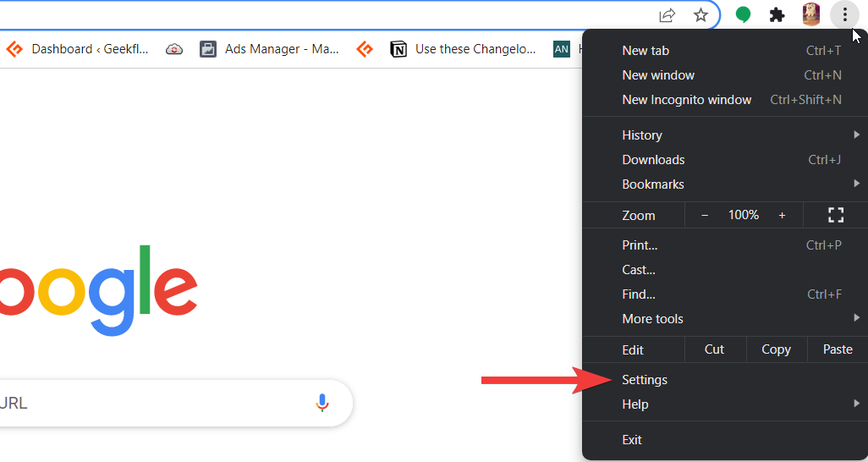Open the profile avatar icon

point(810,14)
